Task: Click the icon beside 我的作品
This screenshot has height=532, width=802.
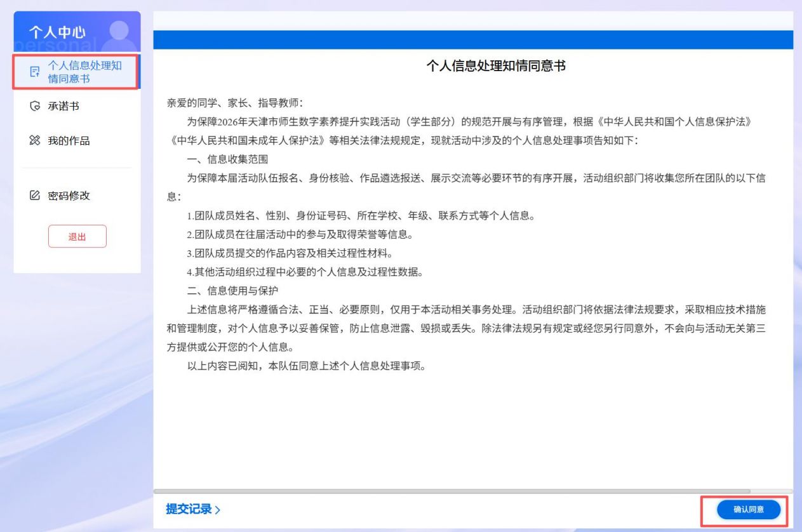Action: point(36,141)
